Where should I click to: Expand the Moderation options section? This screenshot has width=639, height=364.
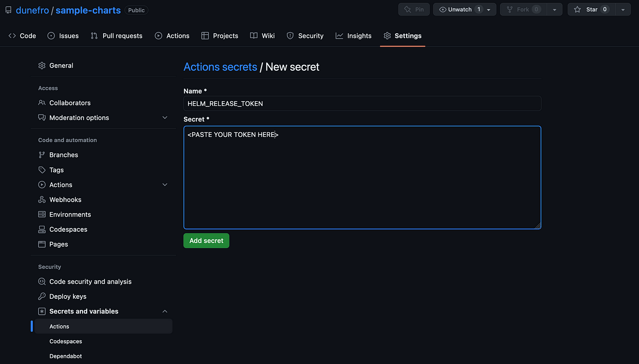165,118
